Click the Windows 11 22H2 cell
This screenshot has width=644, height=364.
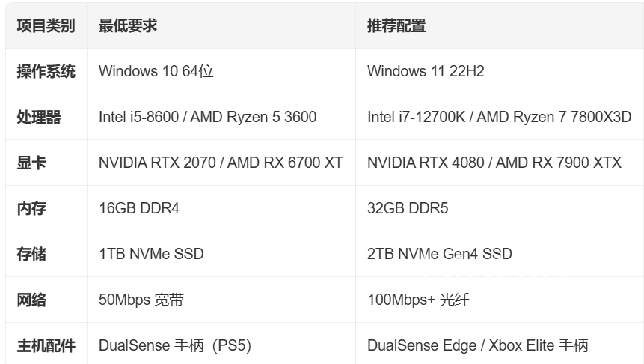point(500,72)
